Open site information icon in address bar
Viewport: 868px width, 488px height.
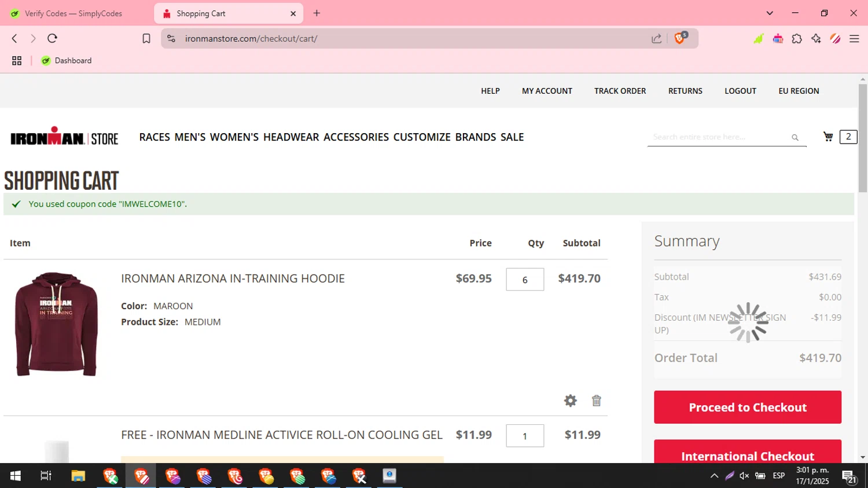tap(171, 39)
